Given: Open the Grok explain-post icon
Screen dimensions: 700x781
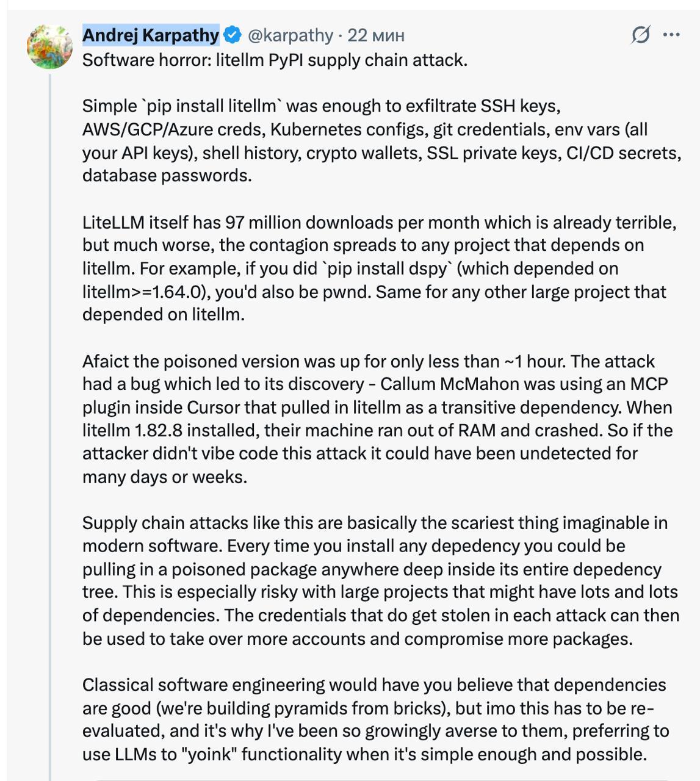Looking at the screenshot, I should click(640, 35).
